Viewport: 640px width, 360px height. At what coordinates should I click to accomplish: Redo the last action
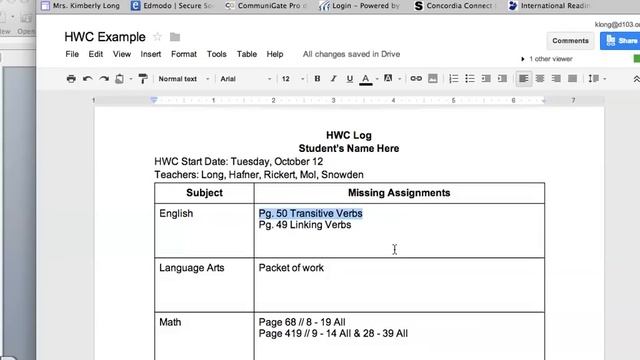104,79
